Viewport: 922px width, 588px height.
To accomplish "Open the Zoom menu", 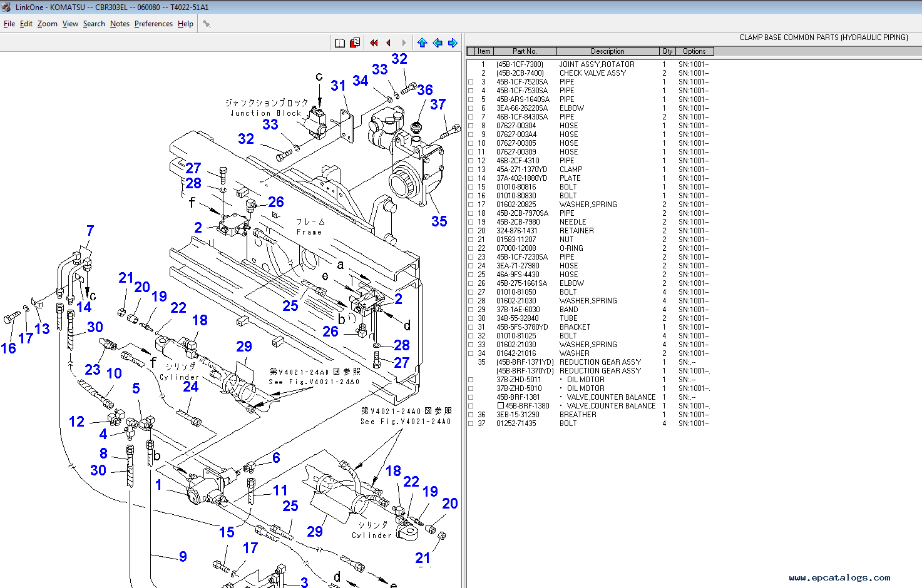I will (47, 24).
